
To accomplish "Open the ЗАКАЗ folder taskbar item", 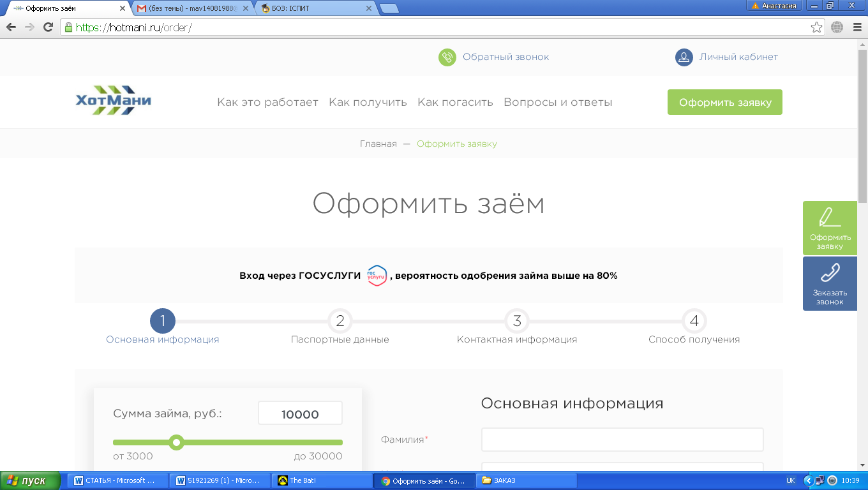I will tap(527, 481).
